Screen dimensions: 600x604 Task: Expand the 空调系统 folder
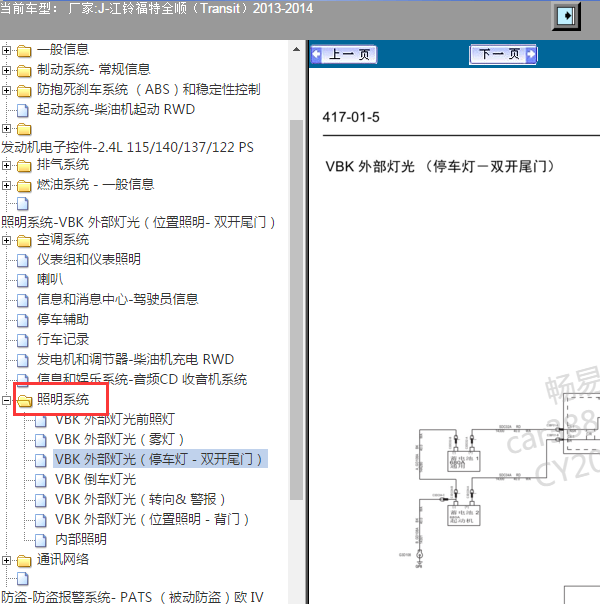click(x=6, y=241)
